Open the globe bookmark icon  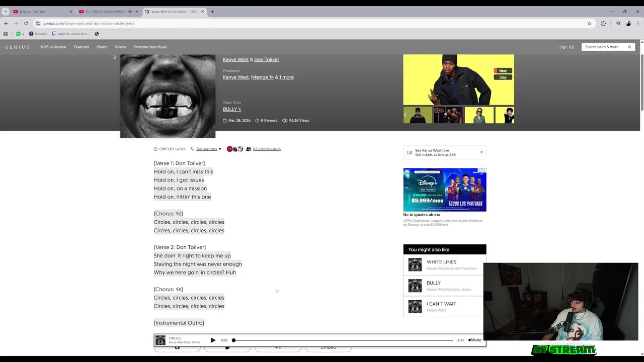point(97,34)
